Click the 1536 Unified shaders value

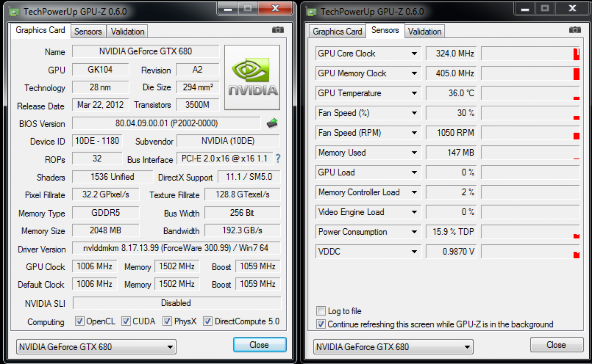click(x=112, y=177)
